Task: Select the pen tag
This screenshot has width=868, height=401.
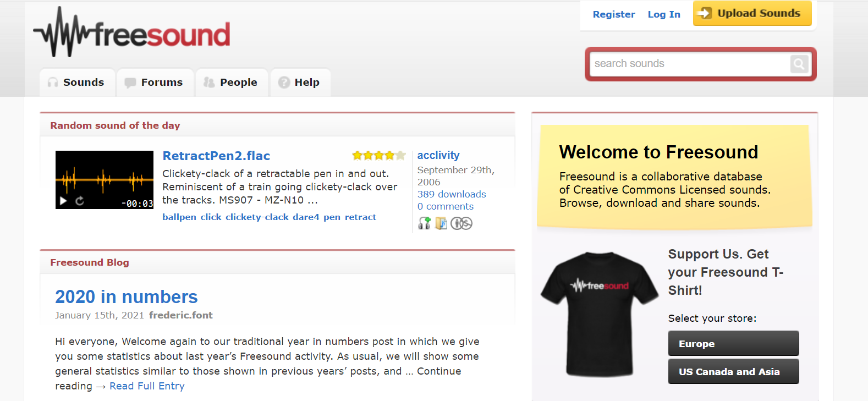Action: [332, 217]
